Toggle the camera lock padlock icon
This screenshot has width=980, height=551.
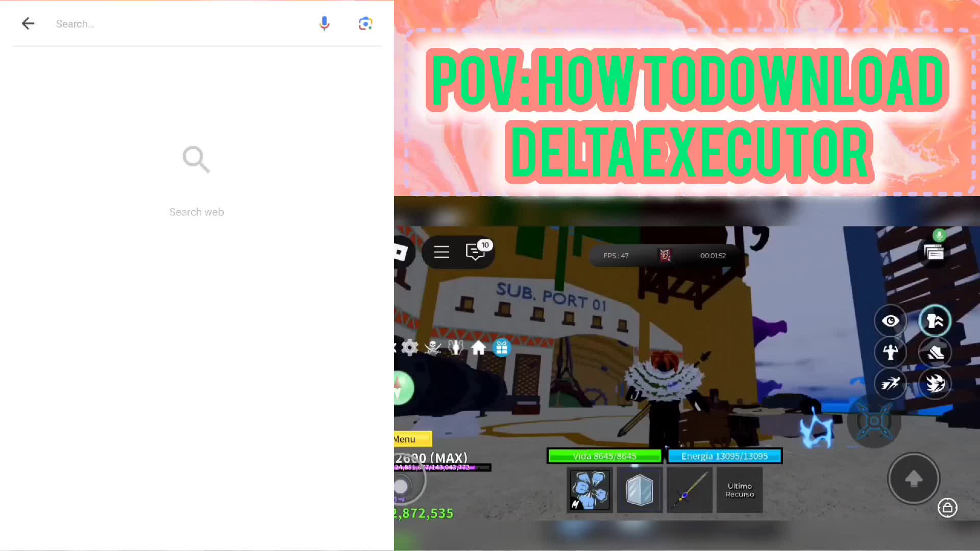pos(948,508)
